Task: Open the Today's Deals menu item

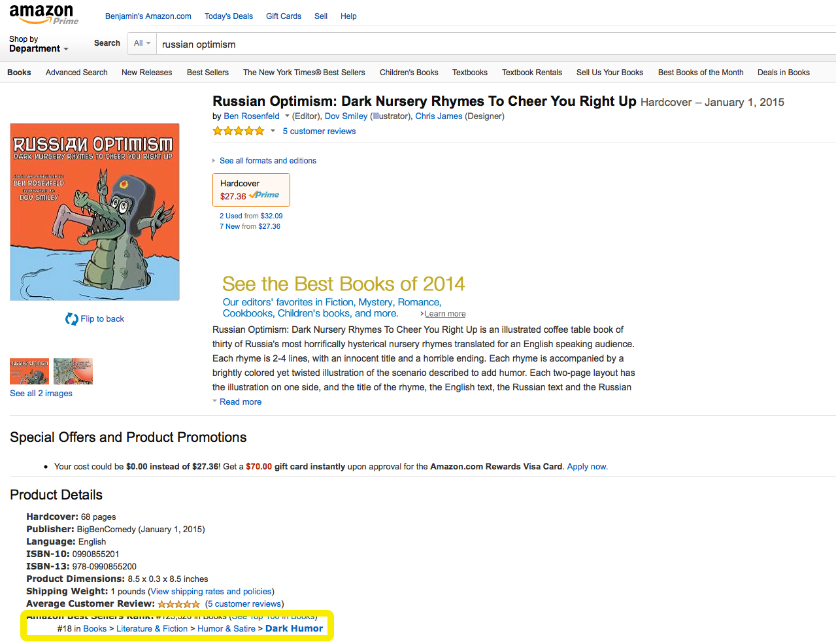Action: 228,16
